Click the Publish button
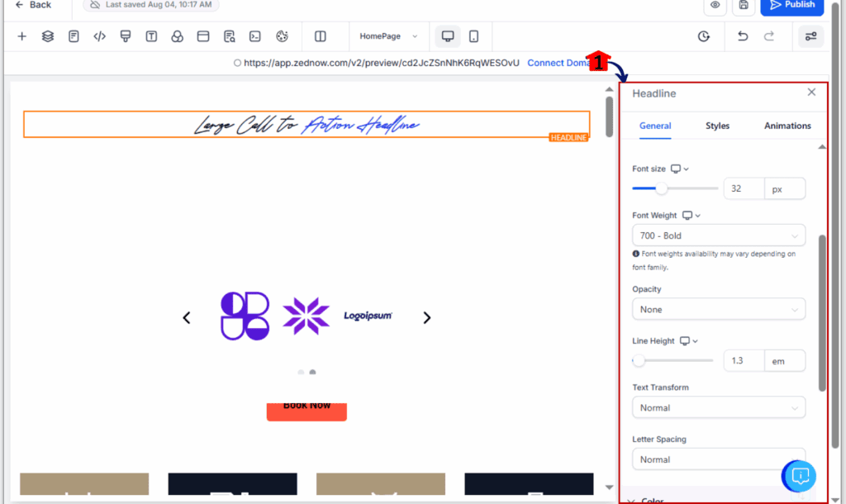Image resolution: width=846 pixels, height=504 pixels. pyautogui.click(x=792, y=6)
